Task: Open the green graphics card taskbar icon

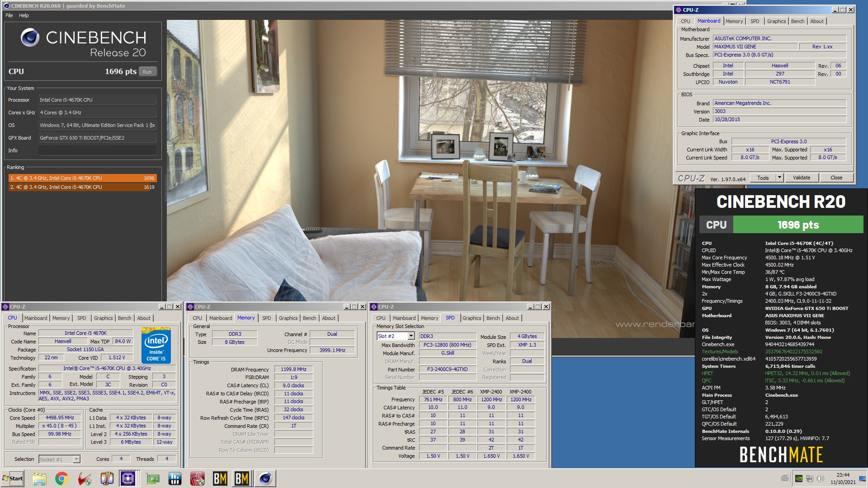Action: pos(153,479)
